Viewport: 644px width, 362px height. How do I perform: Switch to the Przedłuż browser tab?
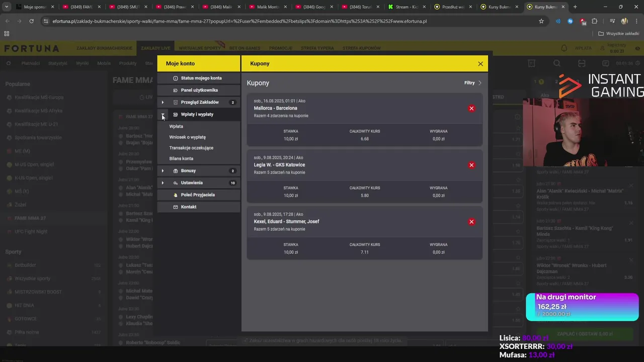(453, 7)
